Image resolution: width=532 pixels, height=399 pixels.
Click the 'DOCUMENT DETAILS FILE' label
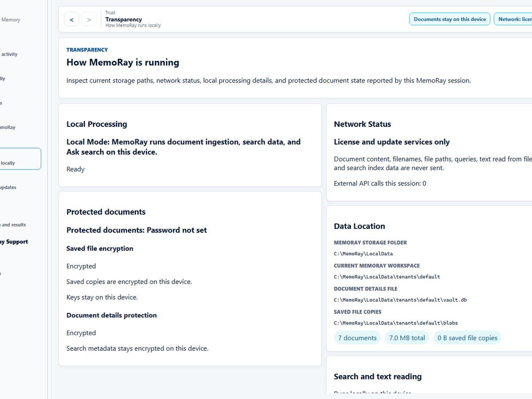[x=366, y=289]
